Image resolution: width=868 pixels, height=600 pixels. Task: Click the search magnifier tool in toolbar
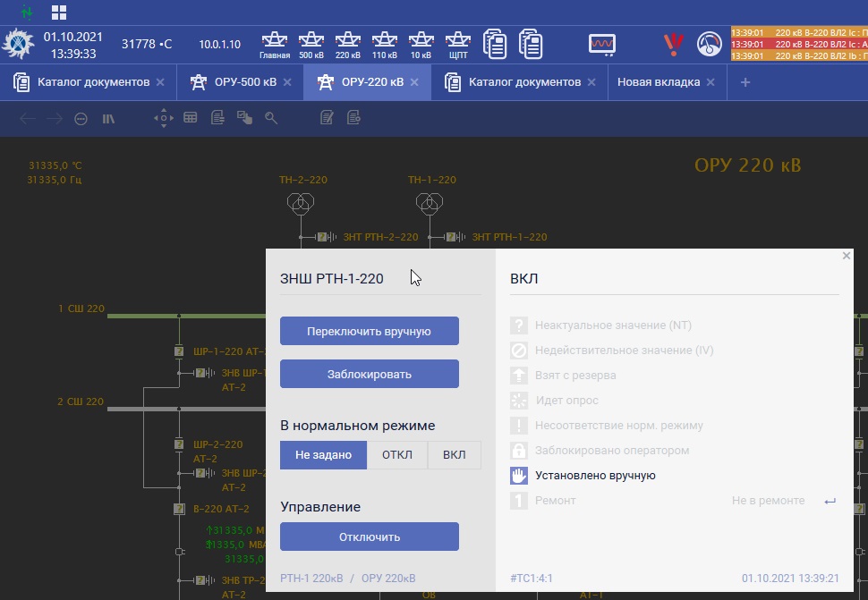point(271,117)
